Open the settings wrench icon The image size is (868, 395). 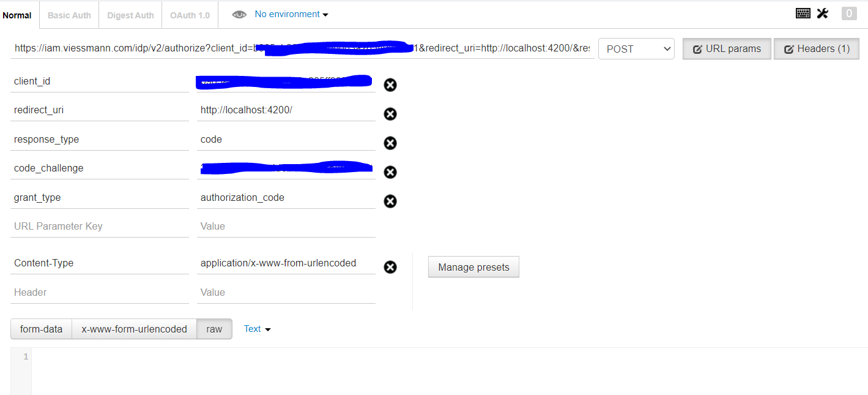823,13
